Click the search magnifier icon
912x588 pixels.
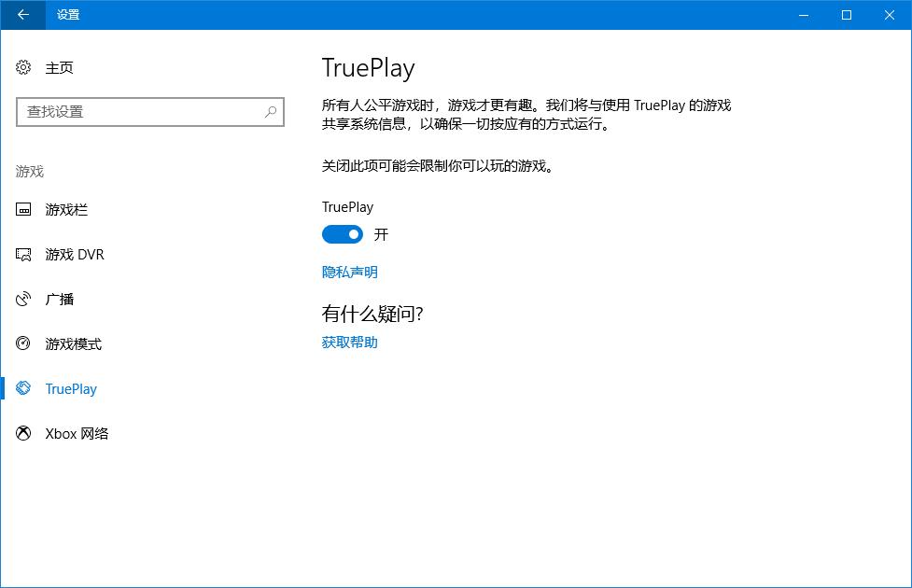pos(271,112)
